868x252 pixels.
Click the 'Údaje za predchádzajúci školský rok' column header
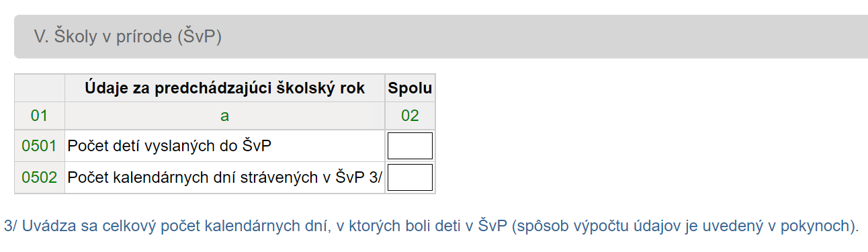pyautogui.click(x=225, y=88)
